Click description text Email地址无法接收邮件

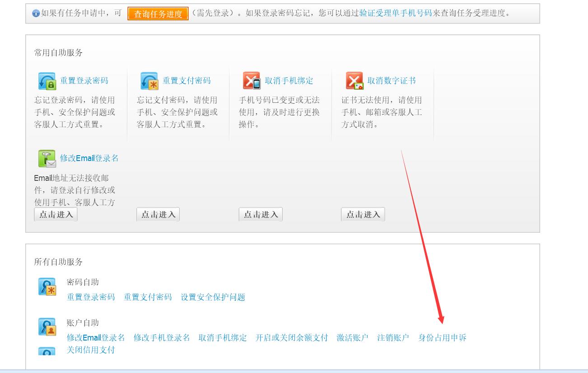71,184
